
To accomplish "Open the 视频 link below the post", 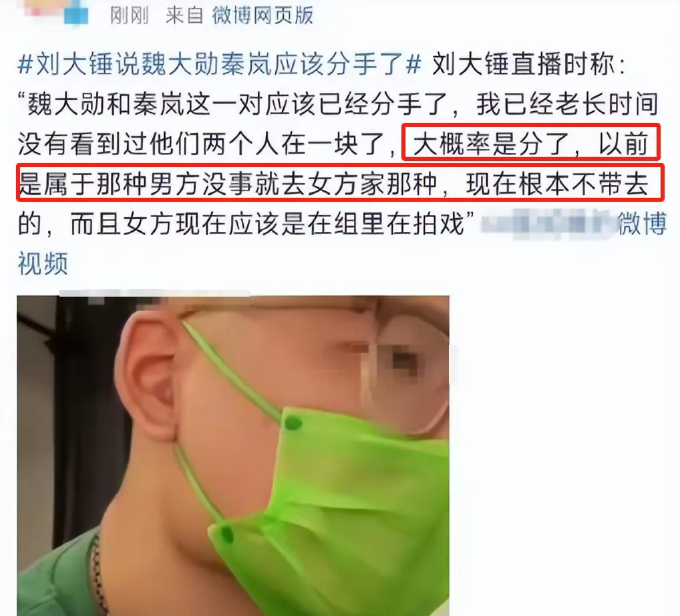I will click(x=43, y=263).
